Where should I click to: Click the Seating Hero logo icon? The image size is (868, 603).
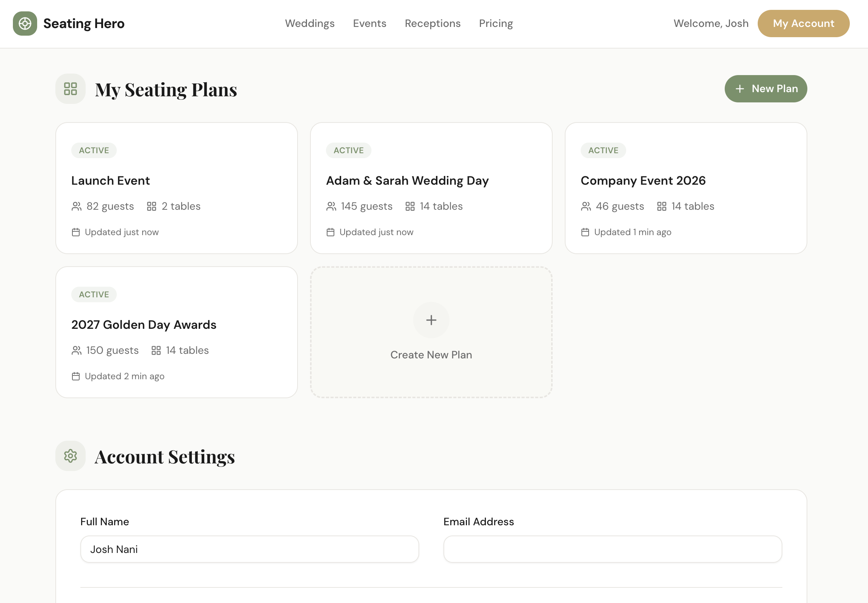(x=25, y=24)
